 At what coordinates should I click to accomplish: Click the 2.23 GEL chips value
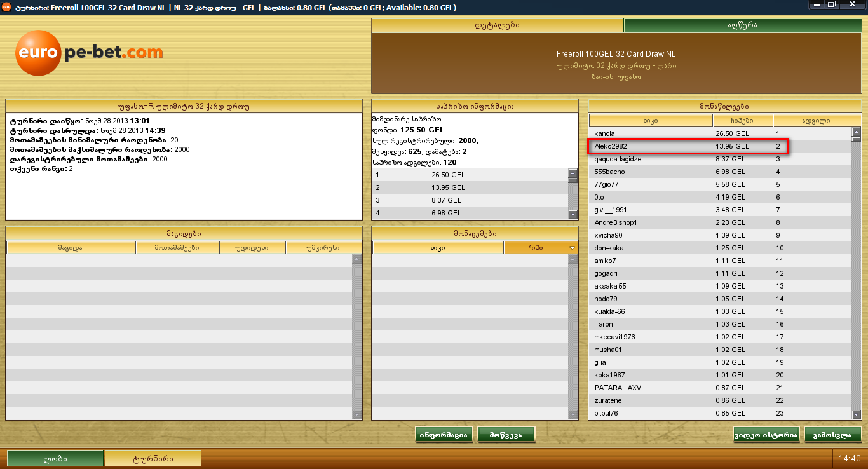[x=730, y=222]
